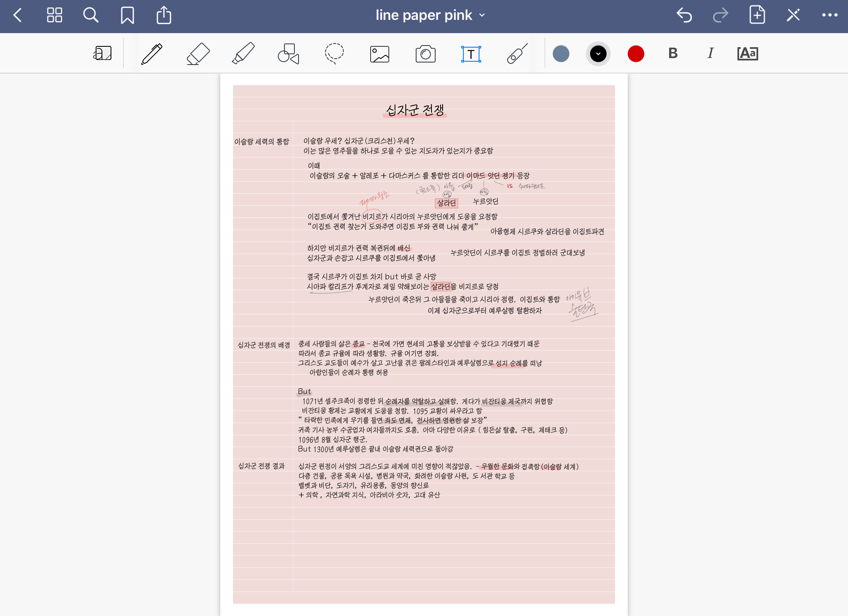Open the black color swatch dropdown
848x616 pixels.
598,54
